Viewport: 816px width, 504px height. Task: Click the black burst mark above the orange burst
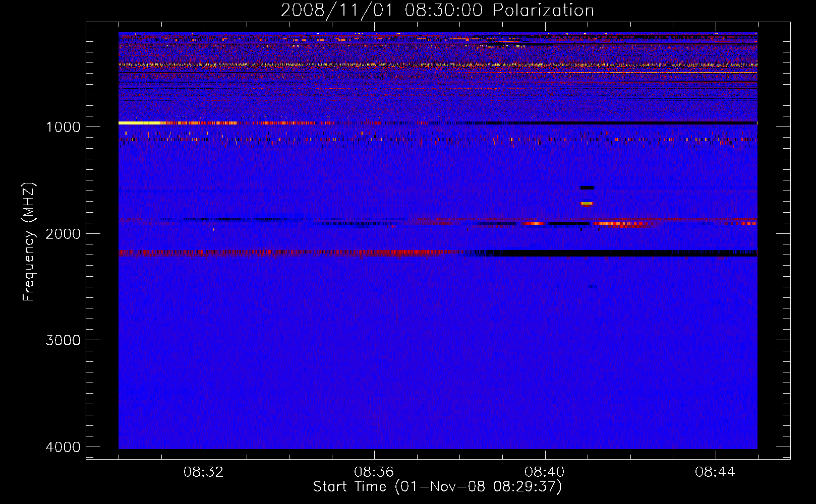[x=587, y=187]
